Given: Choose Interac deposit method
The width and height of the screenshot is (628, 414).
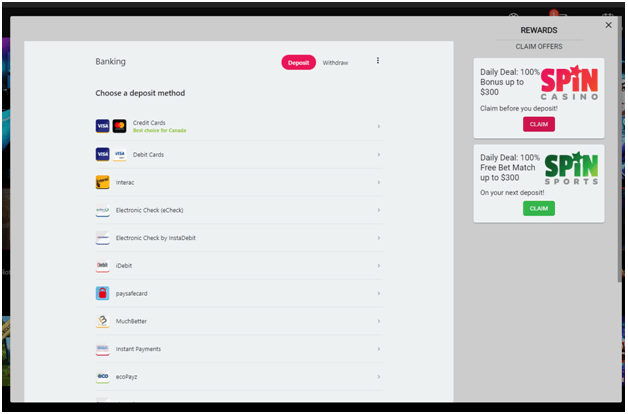Looking at the screenshot, I should coord(239,183).
